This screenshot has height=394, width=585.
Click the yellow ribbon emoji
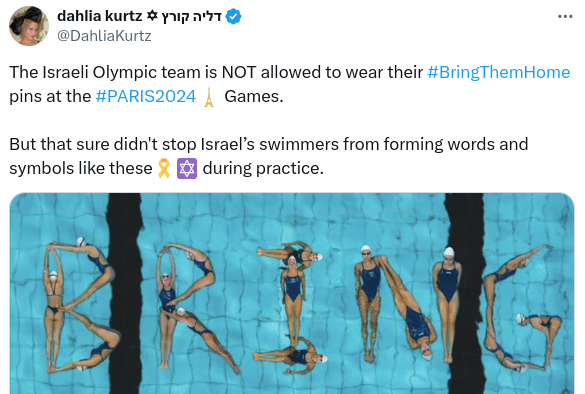[164, 168]
